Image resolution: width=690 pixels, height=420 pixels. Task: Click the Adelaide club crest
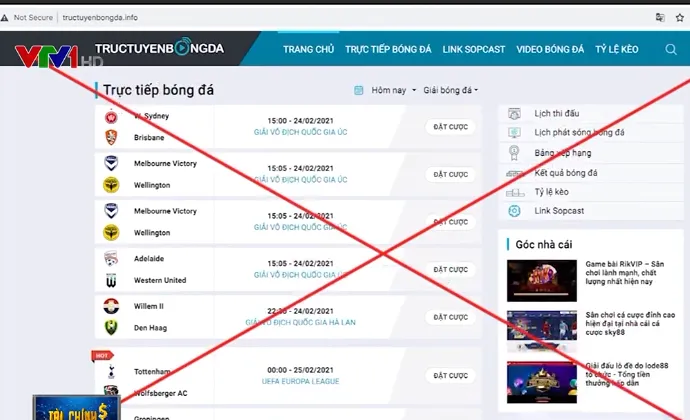pos(111,258)
